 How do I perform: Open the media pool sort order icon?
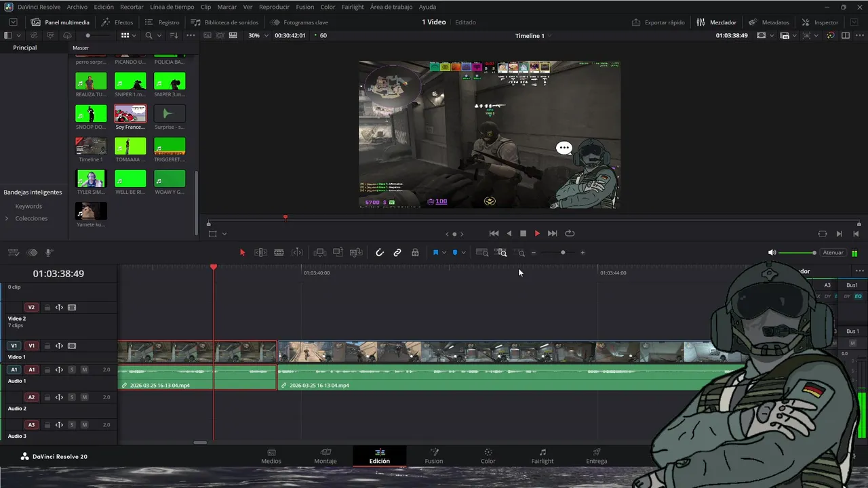coord(174,35)
